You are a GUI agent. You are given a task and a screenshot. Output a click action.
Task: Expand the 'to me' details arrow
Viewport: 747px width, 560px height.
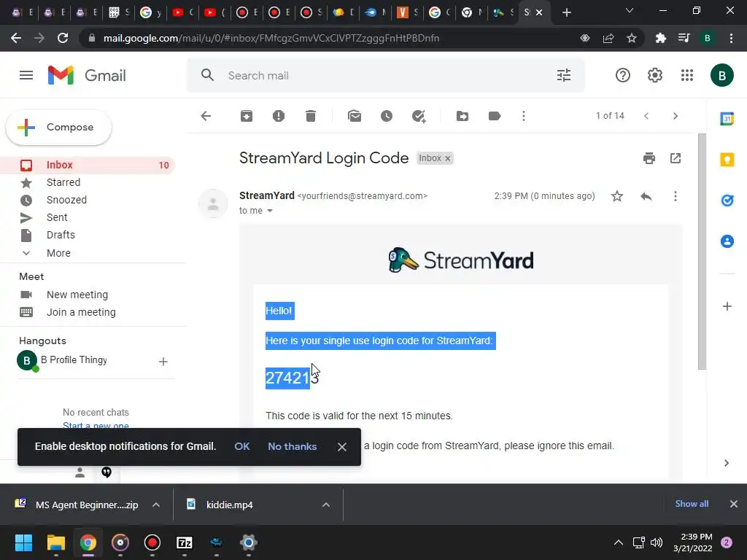[x=270, y=211]
